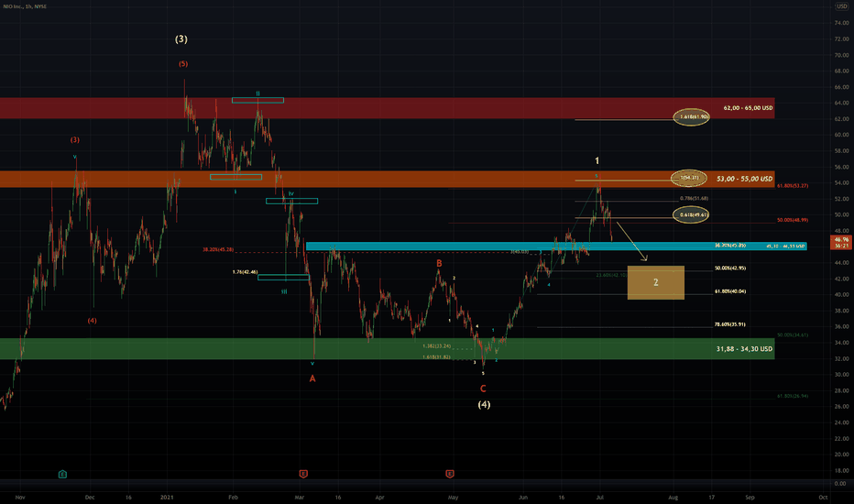Select the teal subwave iv label

[291, 193]
